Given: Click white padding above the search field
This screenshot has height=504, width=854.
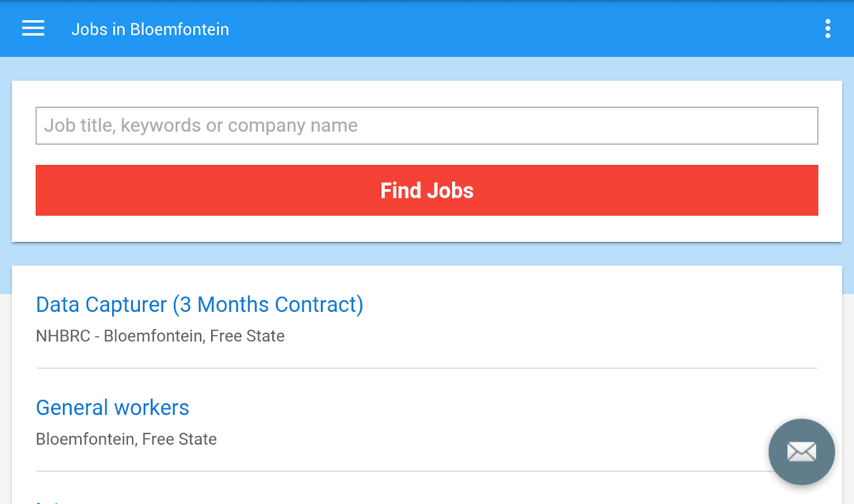Looking at the screenshot, I should click(x=427, y=94).
